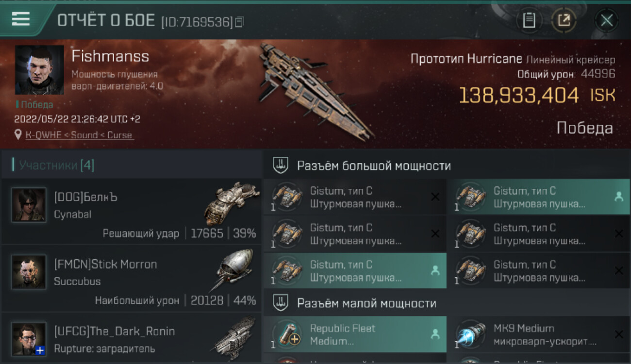This screenshot has height=364, width=631.
Task: Share the battle report externally
Action: click(x=564, y=20)
